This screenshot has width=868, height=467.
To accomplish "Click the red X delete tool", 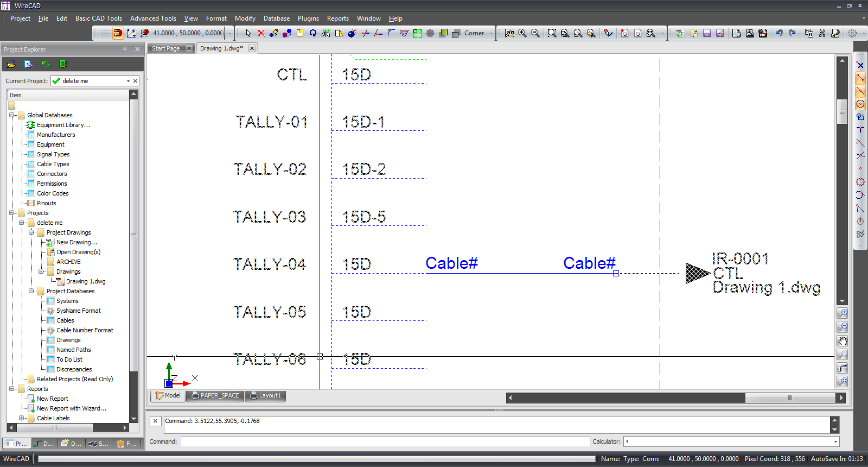I will pos(261,33).
